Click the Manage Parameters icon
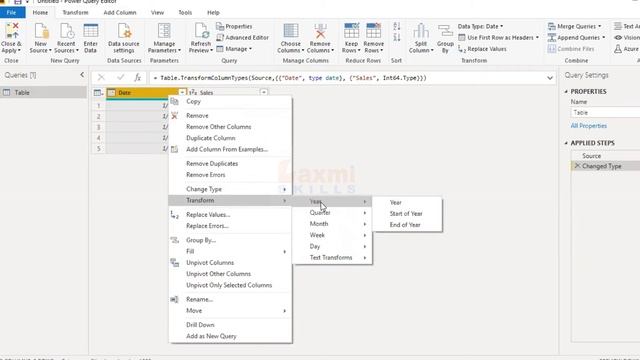 (164, 32)
